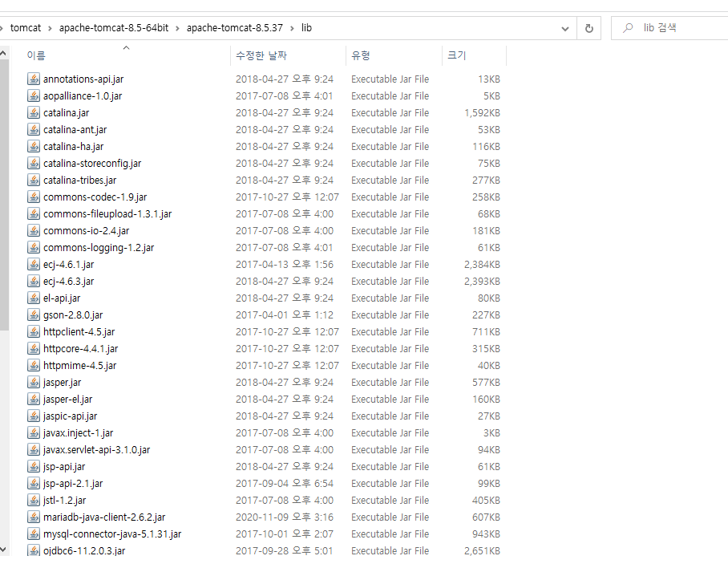Click the jar icon of catalina-ha.jar

pos(34,146)
